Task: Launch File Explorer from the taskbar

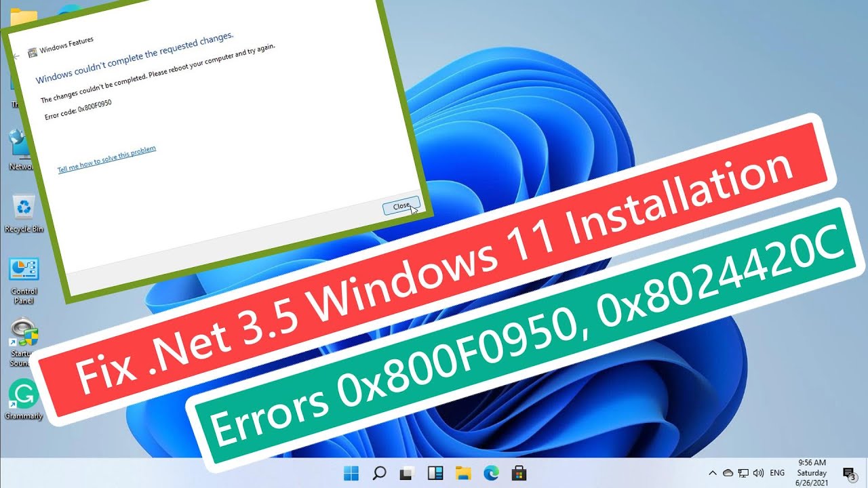Action: pos(462,473)
